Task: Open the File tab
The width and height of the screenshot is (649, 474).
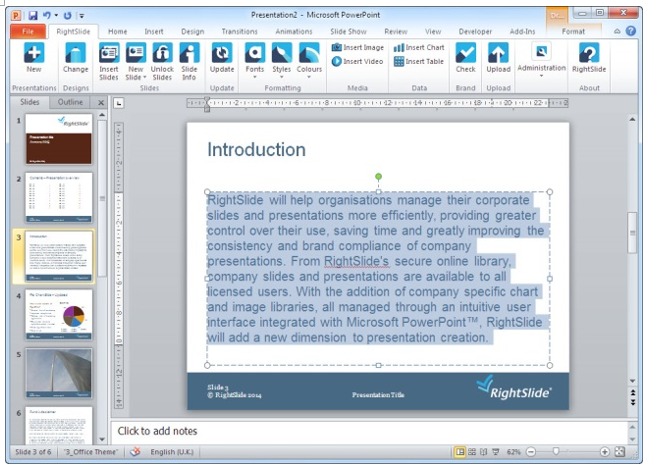Action: click(x=28, y=31)
